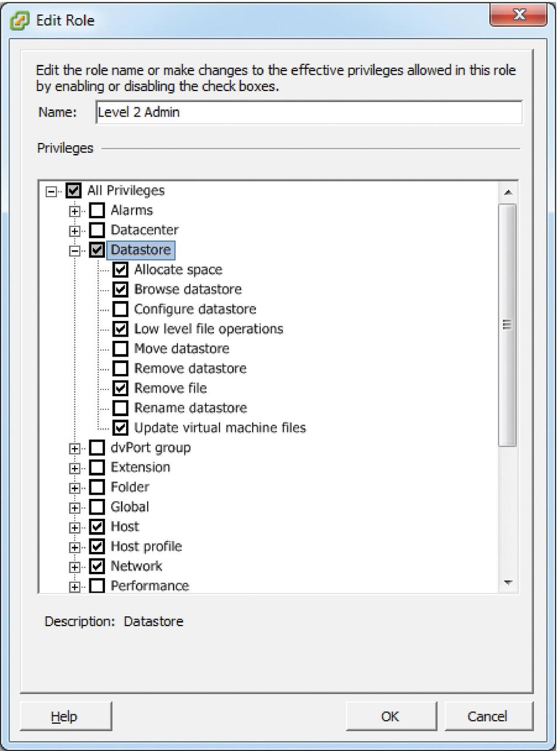Uncheck the Host checkbox
The height and width of the screenshot is (751, 560).
coord(97,527)
